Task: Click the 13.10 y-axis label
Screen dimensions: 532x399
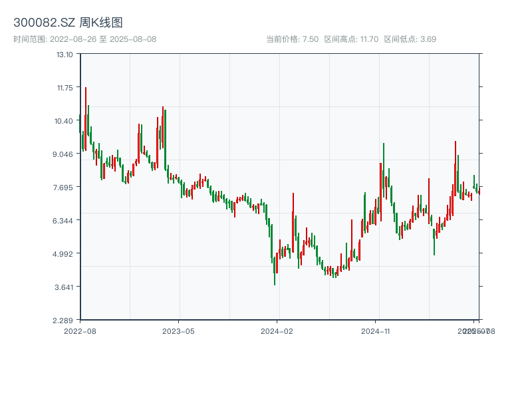Action: [x=65, y=55]
